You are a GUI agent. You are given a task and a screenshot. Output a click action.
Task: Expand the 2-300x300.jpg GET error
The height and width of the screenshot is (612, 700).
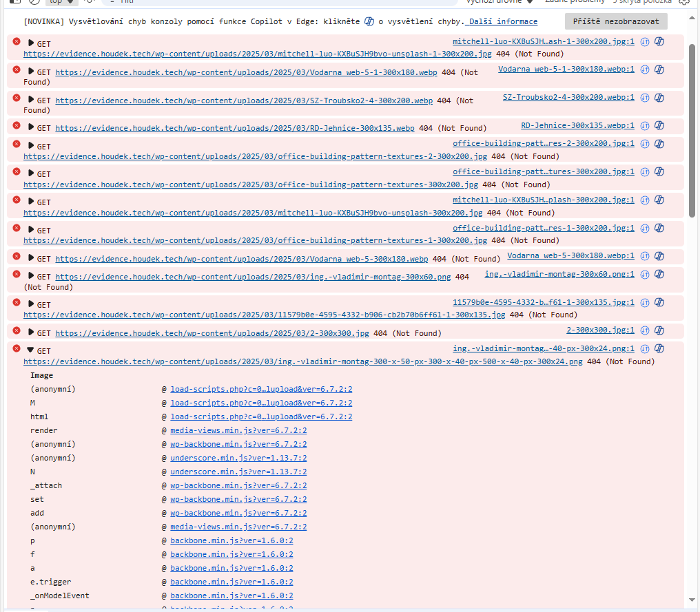(31, 333)
